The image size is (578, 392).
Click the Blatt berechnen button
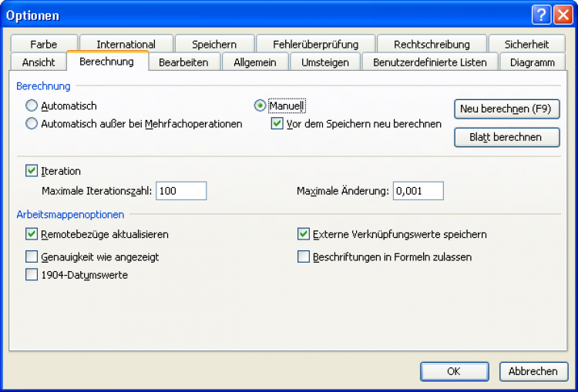[x=506, y=137]
